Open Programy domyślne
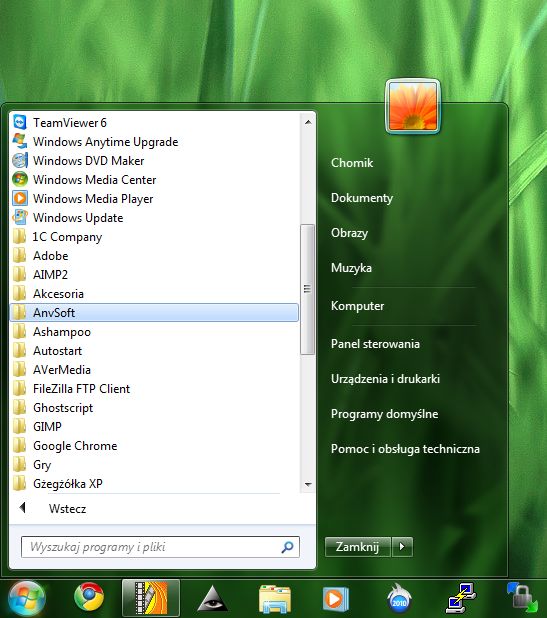The width and height of the screenshot is (547, 618). 385,414
